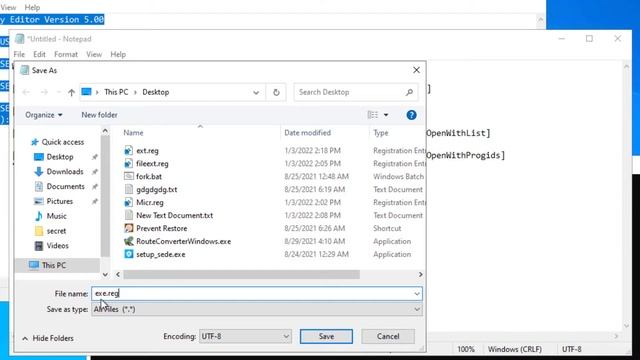
Task: Click the RouteConverterWindows.exe icon
Action: coord(129,241)
